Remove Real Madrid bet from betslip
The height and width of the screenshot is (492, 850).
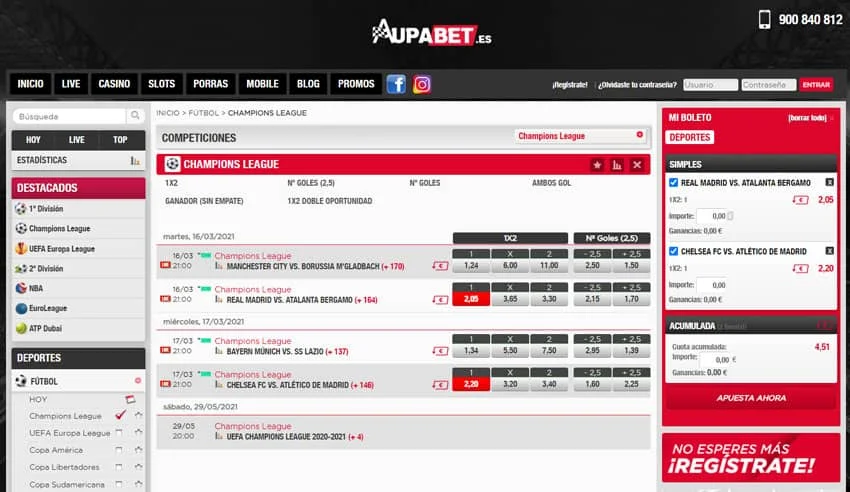pyautogui.click(x=829, y=183)
